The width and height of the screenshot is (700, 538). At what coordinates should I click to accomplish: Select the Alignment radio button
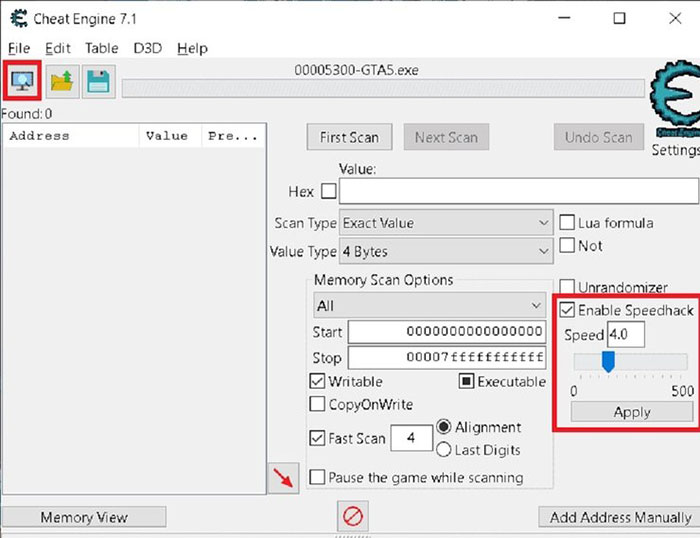click(x=443, y=427)
